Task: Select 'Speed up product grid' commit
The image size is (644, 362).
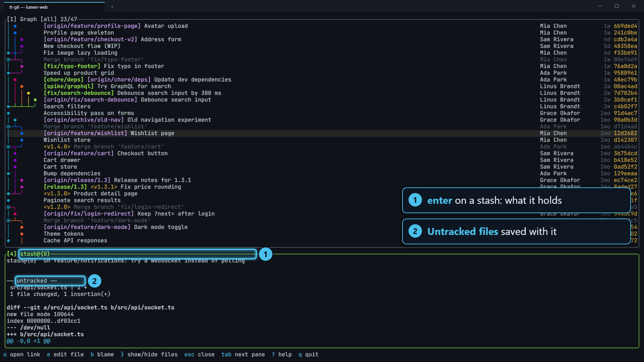Action: [322, 73]
